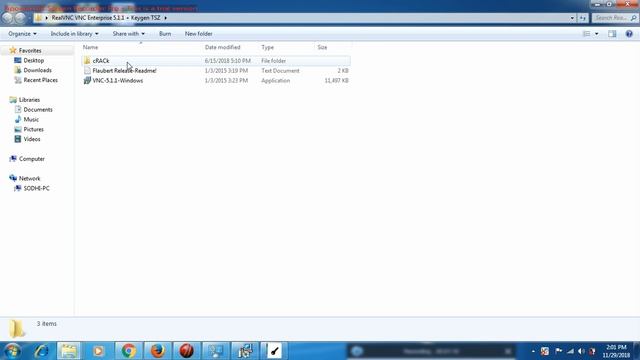Open the Help icon
The width and height of the screenshot is (640, 360).
point(629,34)
